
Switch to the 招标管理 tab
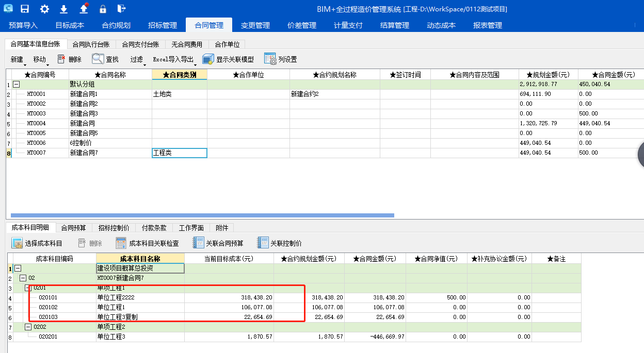(163, 25)
